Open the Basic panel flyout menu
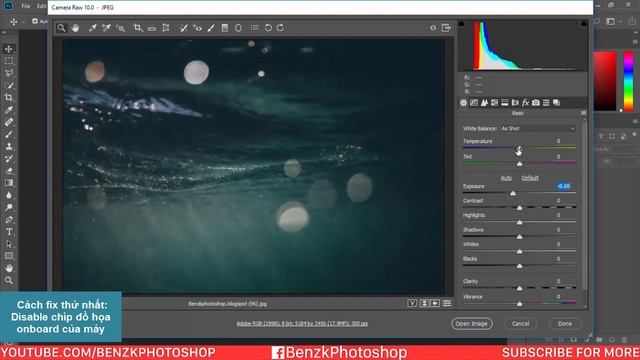The height and width of the screenshot is (360, 640). 584,113
